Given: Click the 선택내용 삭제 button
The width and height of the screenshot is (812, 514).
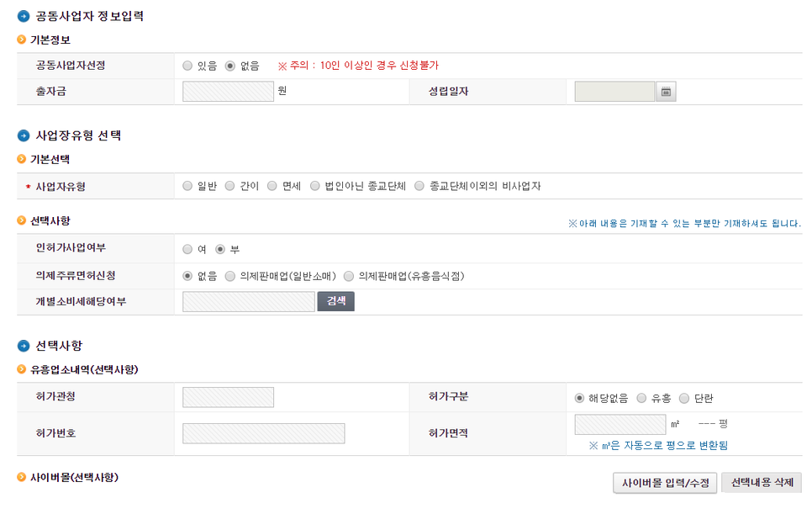Looking at the screenshot, I should 762,482.
